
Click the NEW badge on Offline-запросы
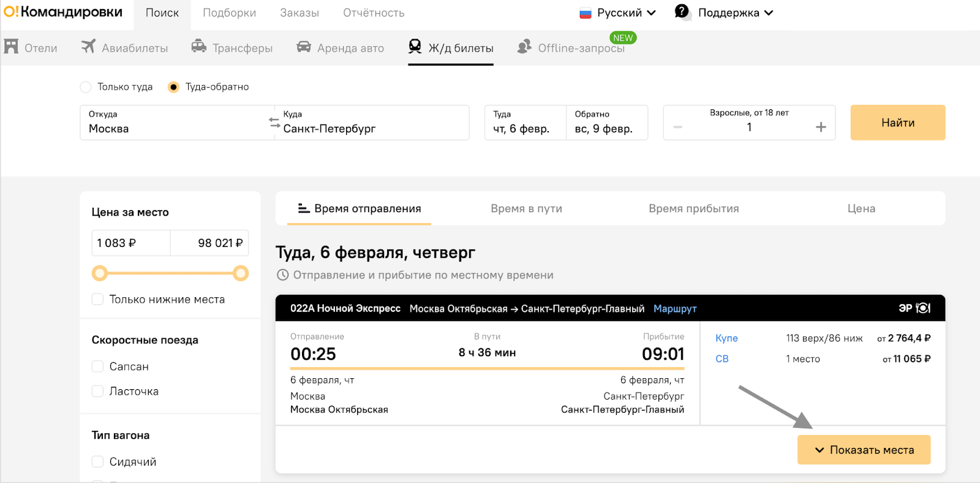coord(623,38)
